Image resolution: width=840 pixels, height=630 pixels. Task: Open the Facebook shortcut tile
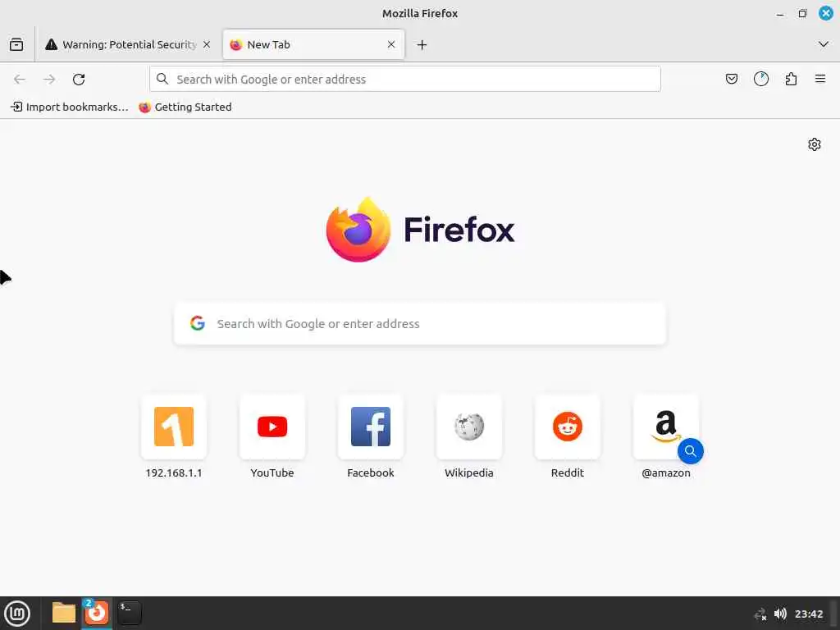371,427
